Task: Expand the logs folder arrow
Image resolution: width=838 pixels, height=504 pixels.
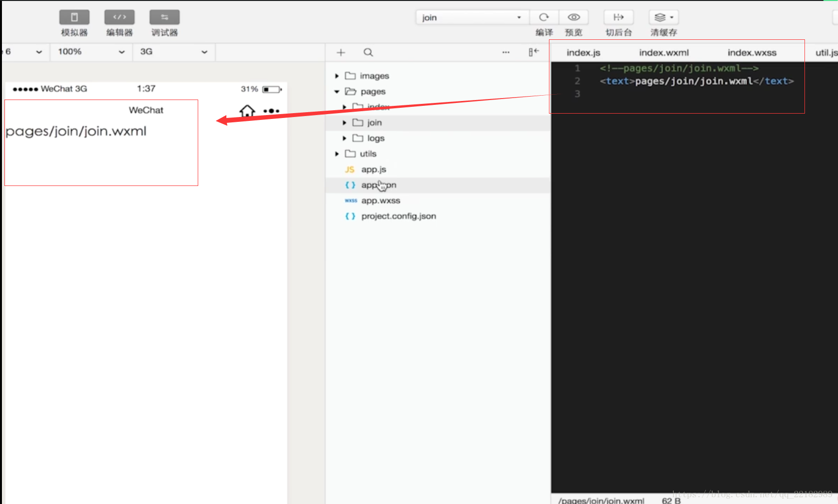Action: point(344,138)
